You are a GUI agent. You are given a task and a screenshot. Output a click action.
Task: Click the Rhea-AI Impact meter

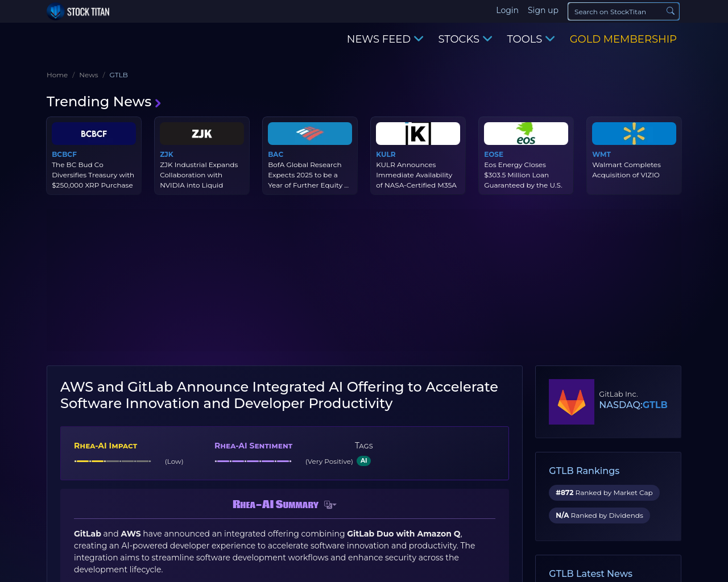[x=113, y=461]
